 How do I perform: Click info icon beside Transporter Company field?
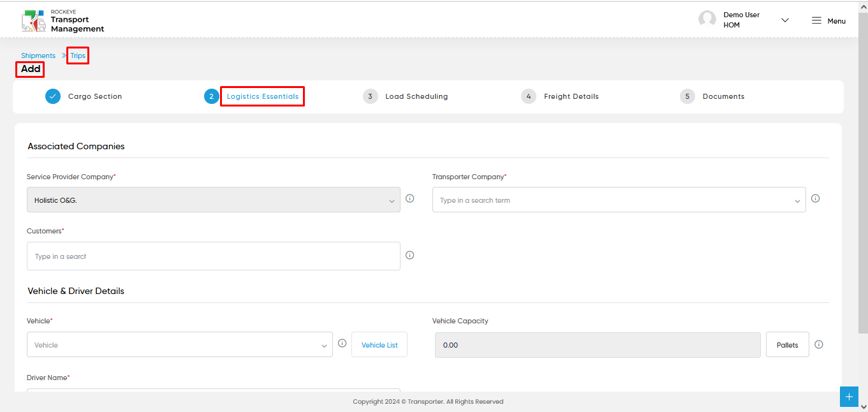coord(816,198)
